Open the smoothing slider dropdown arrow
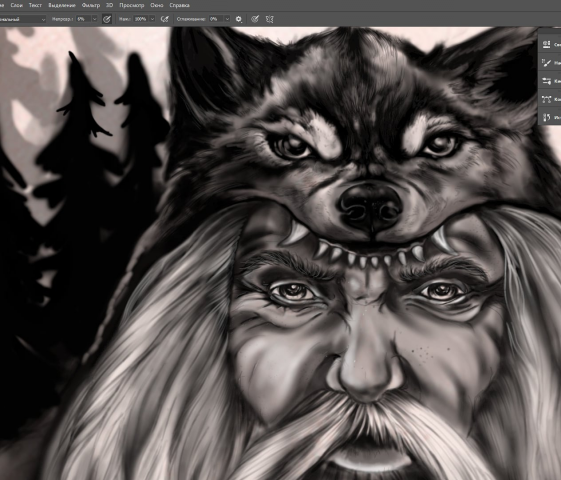561x480 pixels. click(x=227, y=19)
